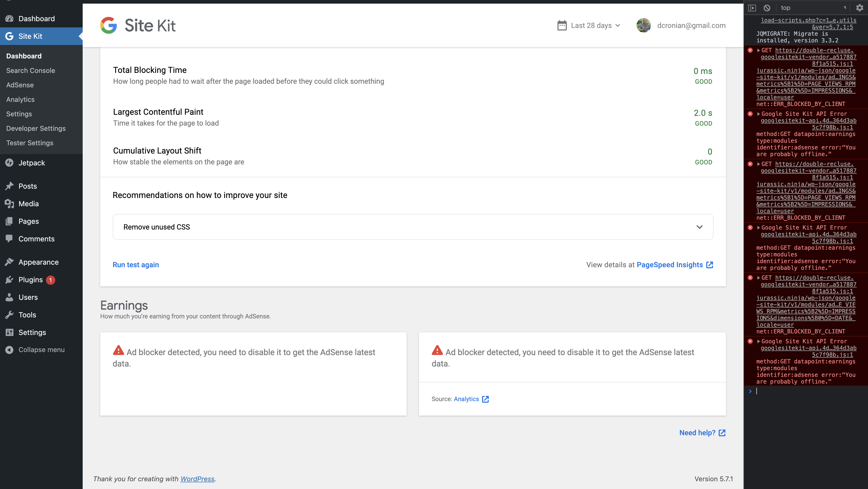Open the Search Console submenu item
This screenshot has width=868, height=489.
point(31,71)
